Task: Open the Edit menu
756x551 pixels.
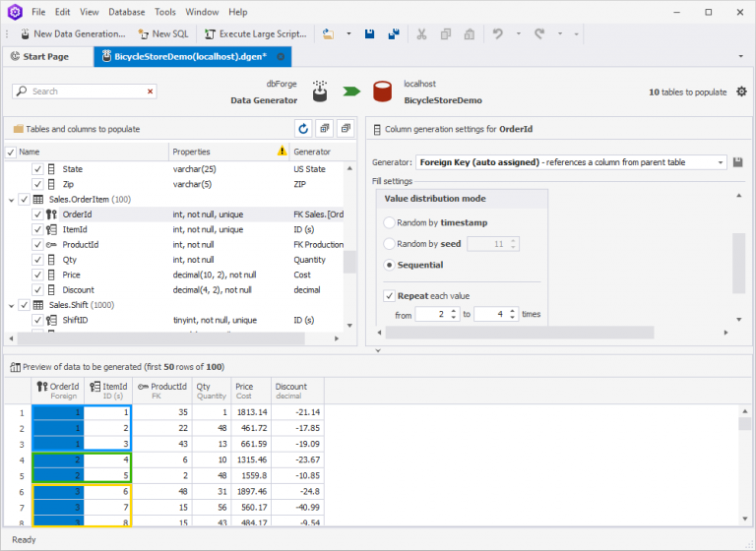Action: tap(62, 12)
